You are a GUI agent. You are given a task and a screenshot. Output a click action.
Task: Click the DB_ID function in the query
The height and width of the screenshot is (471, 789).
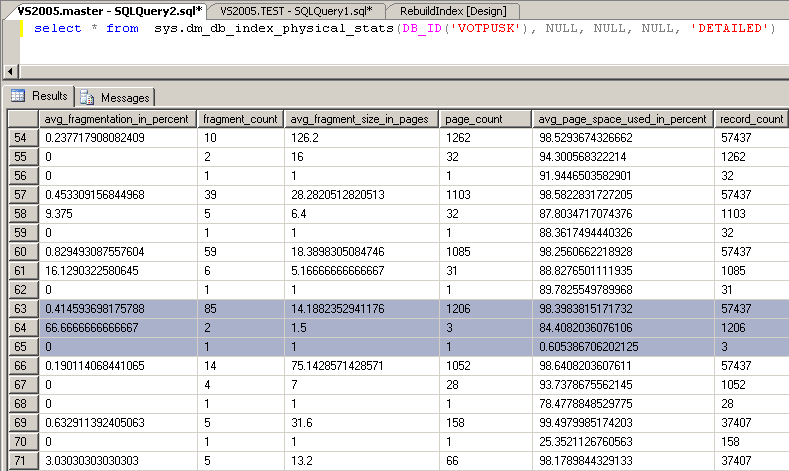click(x=422, y=28)
